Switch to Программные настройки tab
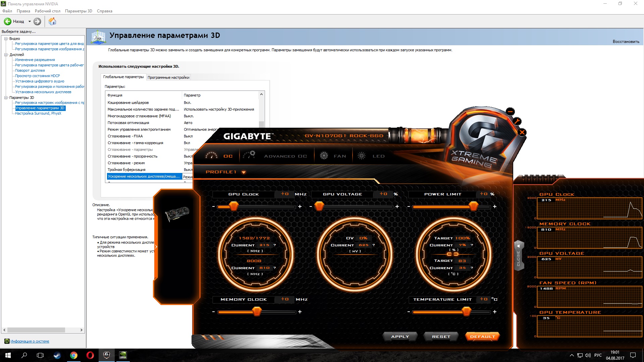Viewport: 644px width, 362px height. coord(168,77)
